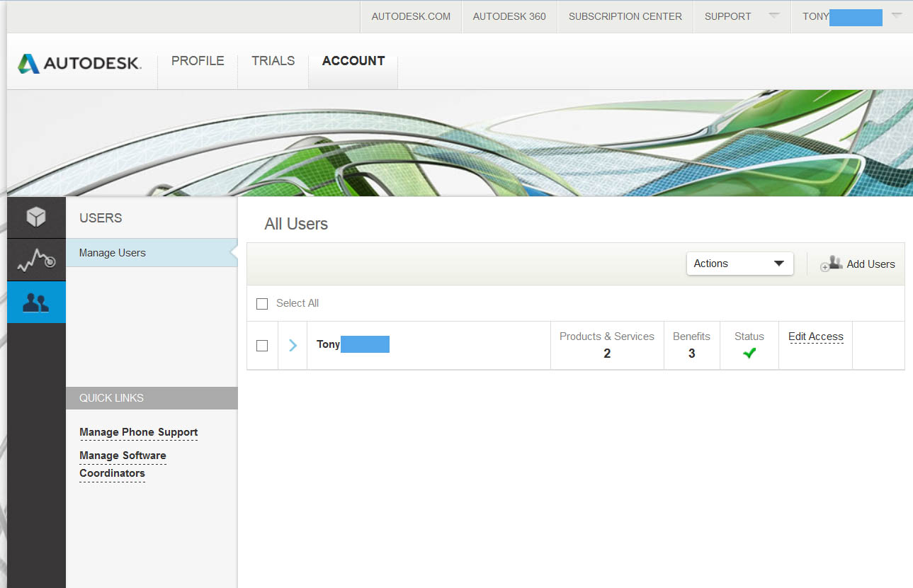Open Autodesk 360 from top bar
This screenshot has width=913, height=588.
click(509, 16)
